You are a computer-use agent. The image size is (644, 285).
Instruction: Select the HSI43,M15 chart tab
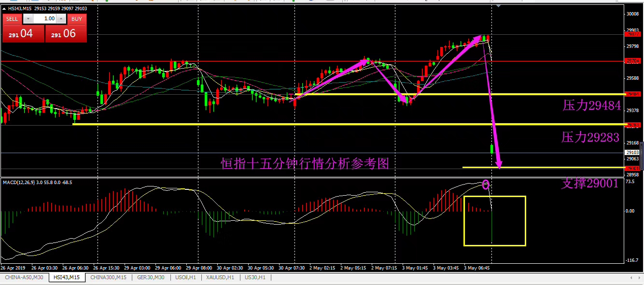click(x=67, y=278)
